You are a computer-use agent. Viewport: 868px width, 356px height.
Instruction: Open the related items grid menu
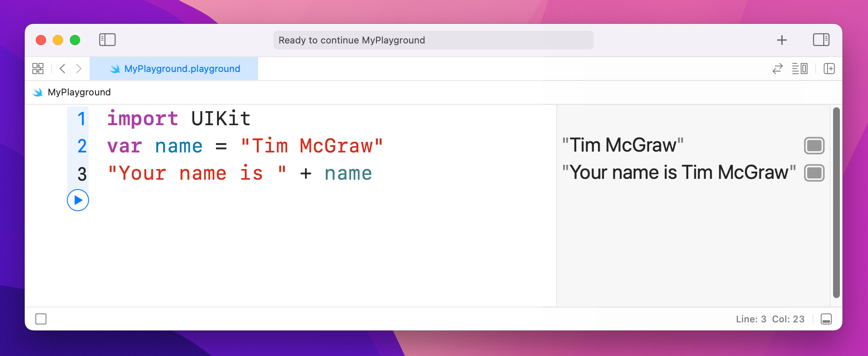click(x=38, y=69)
